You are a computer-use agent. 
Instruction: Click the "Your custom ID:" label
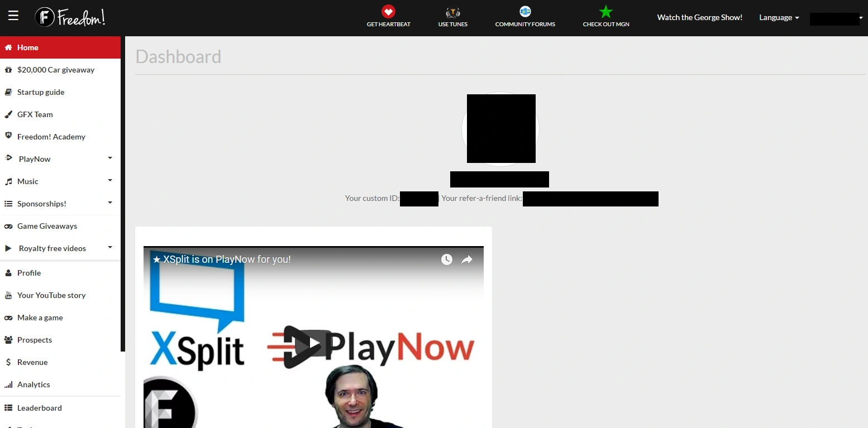click(372, 198)
